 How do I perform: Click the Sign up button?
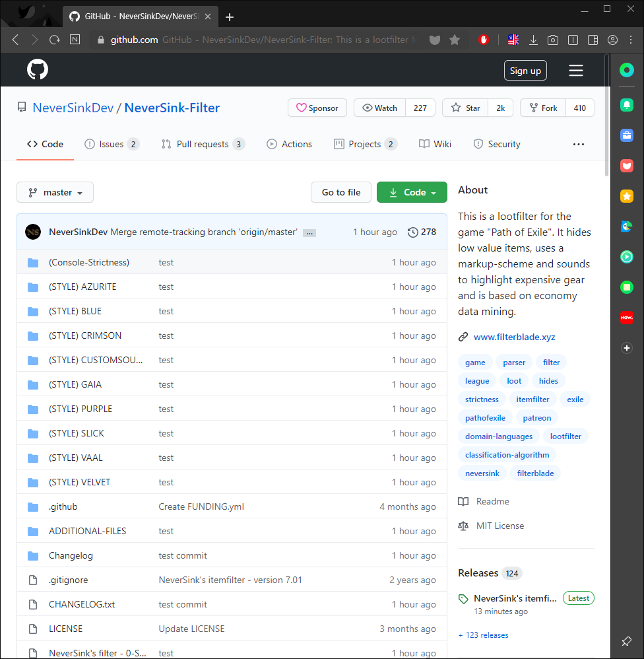click(x=525, y=71)
